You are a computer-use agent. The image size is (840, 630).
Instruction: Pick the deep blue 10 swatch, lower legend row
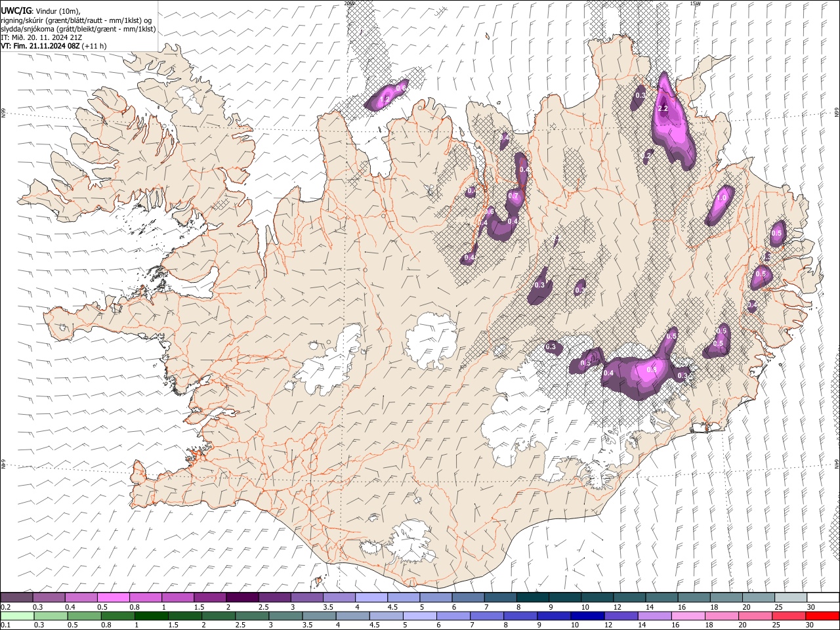tap(587, 616)
